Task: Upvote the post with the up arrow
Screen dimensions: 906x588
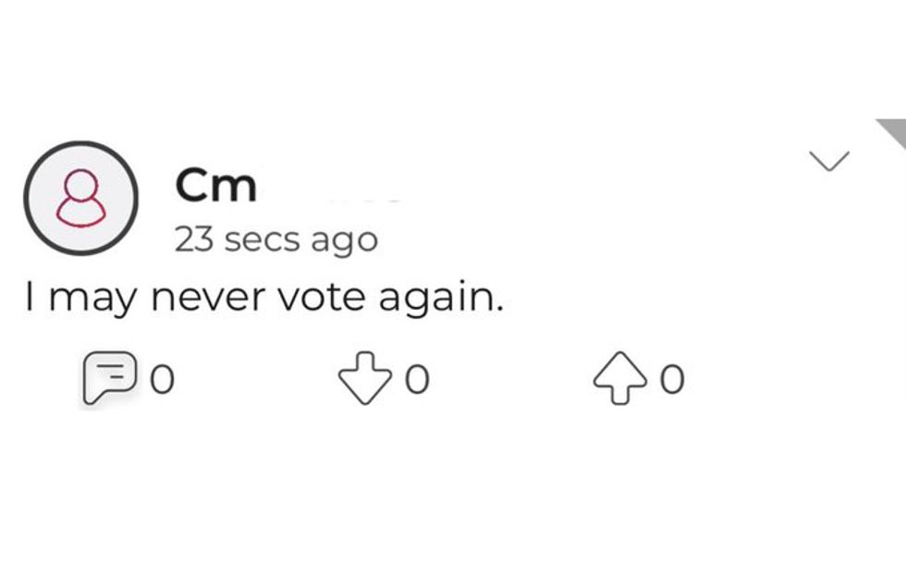Action: pos(620,378)
